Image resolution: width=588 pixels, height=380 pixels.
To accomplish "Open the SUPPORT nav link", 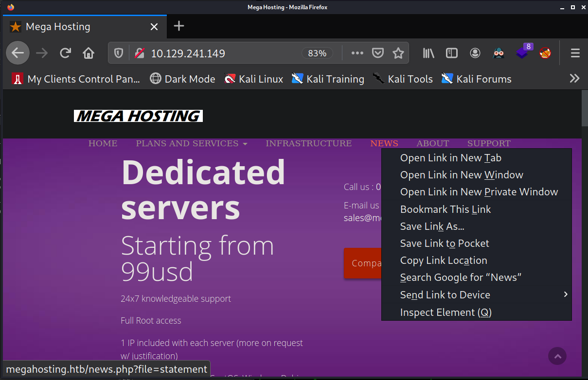I will 489,143.
